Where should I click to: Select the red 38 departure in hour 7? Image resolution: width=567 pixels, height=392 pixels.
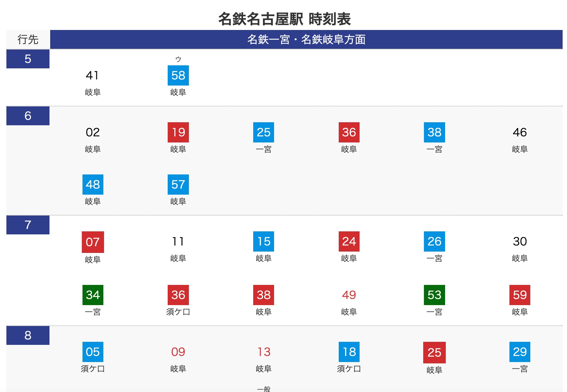pos(264,295)
